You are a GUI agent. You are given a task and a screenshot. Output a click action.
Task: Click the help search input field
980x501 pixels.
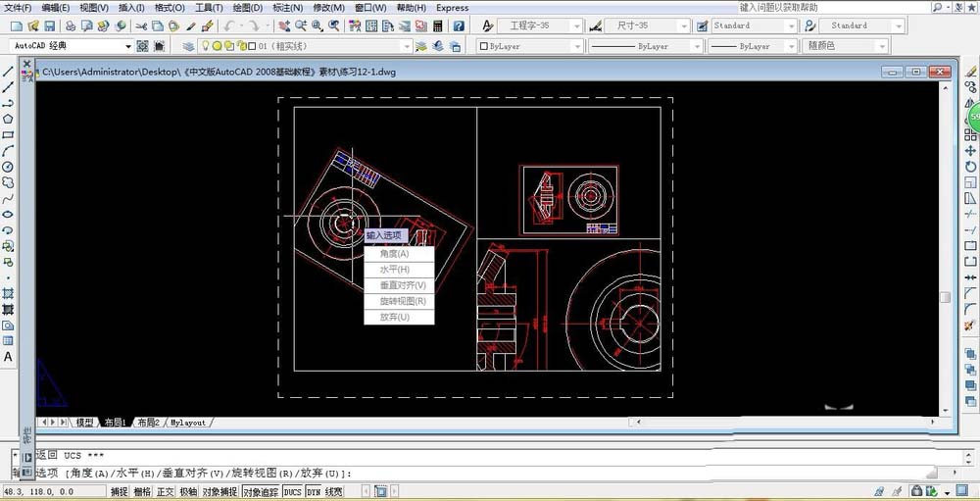[833, 8]
